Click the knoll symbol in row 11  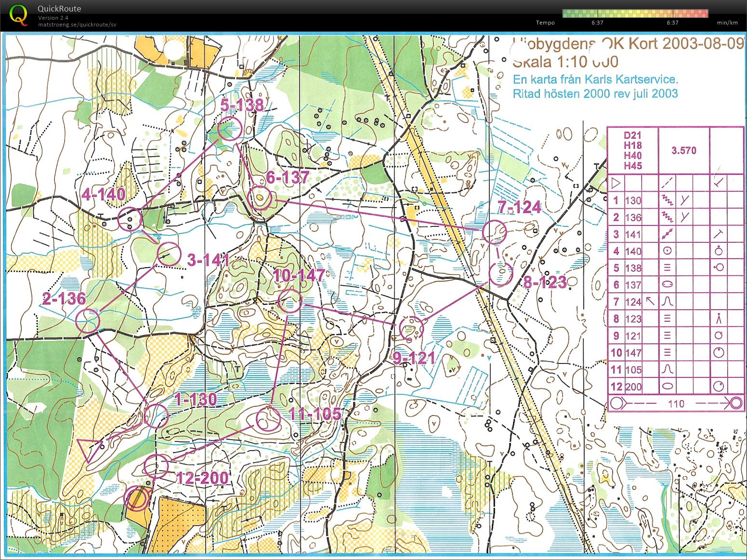click(667, 369)
